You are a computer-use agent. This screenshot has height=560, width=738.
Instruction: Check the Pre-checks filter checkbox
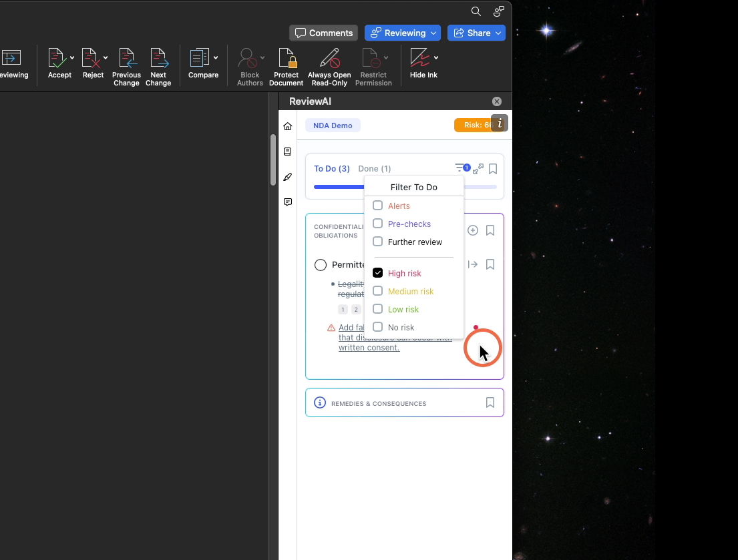(x=377, y=224)
